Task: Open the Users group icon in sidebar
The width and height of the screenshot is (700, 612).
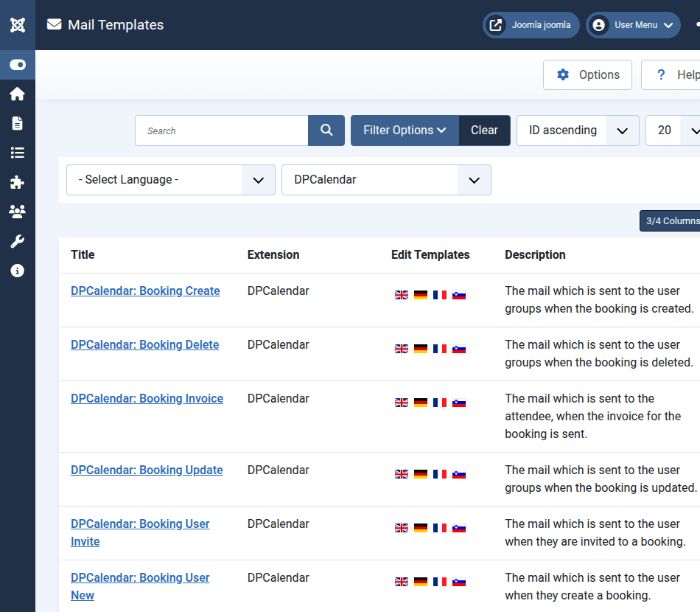Action: 18,212
